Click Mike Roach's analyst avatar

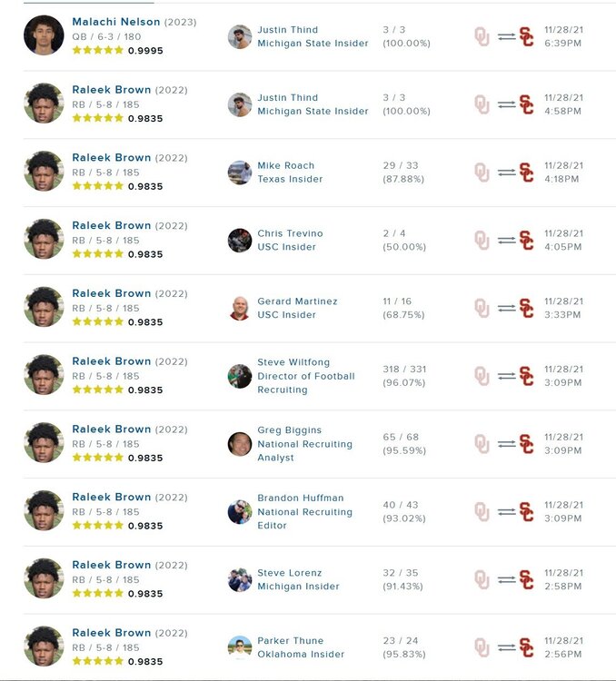[x=240, y=173]
